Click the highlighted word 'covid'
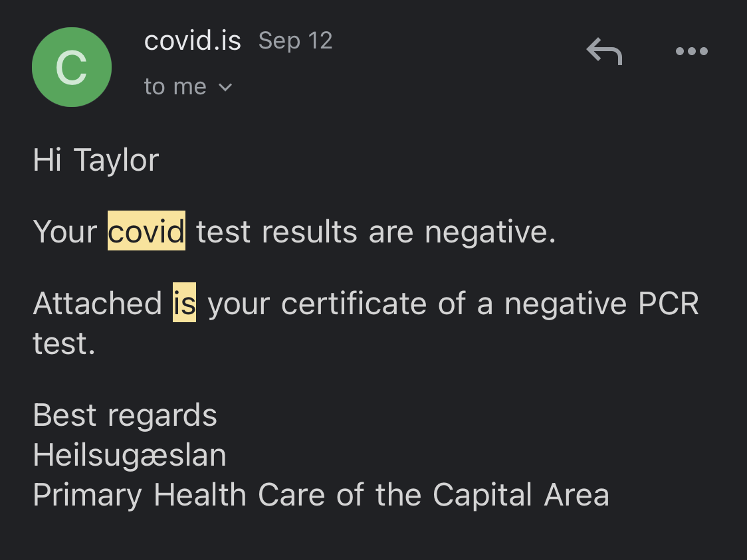Image resolution: width=747 pixels, height=560 pixels. (x=146, y=232)
